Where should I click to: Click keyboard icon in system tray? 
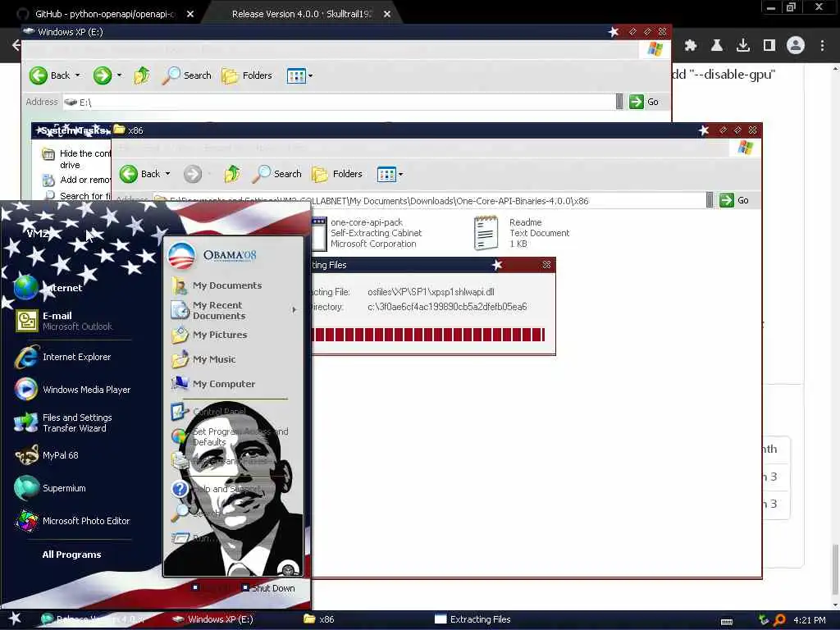point(727,621)
